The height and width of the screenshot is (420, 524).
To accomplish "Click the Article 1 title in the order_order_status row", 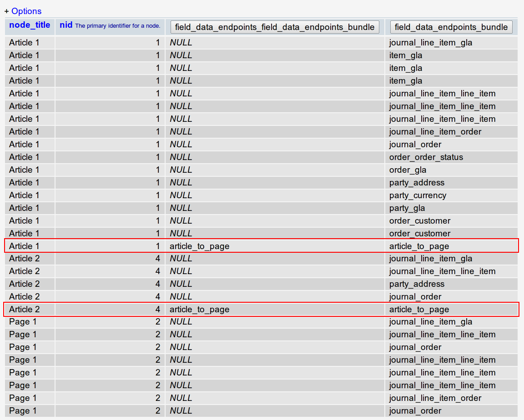I will click(x=24, y=157).
